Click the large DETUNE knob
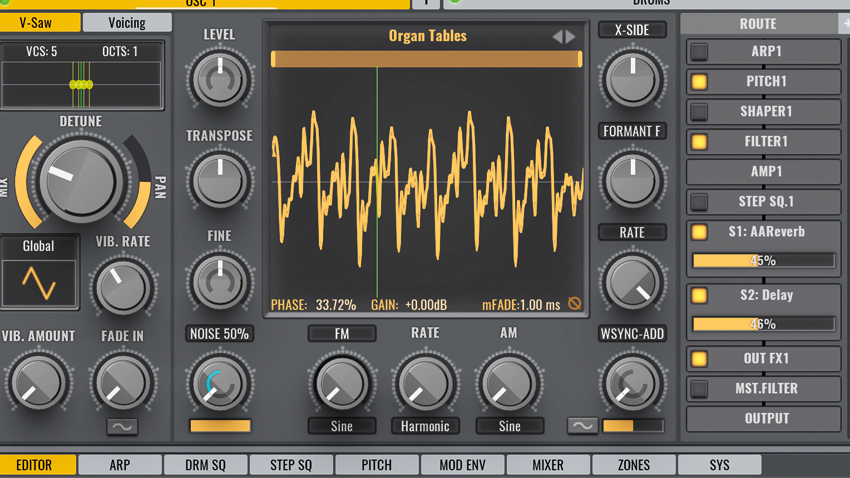Viewport: 850px width, 478px height. 81,180
